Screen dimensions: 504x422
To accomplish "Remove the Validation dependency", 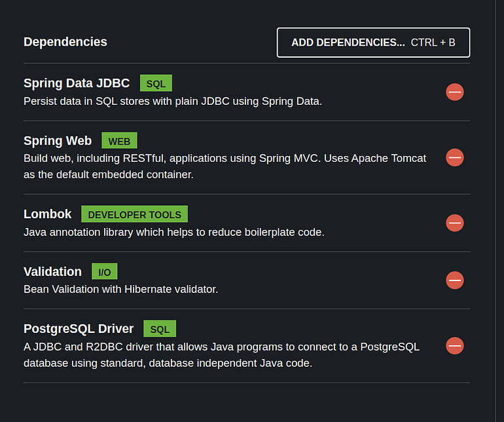I will [x=454, y=280].
